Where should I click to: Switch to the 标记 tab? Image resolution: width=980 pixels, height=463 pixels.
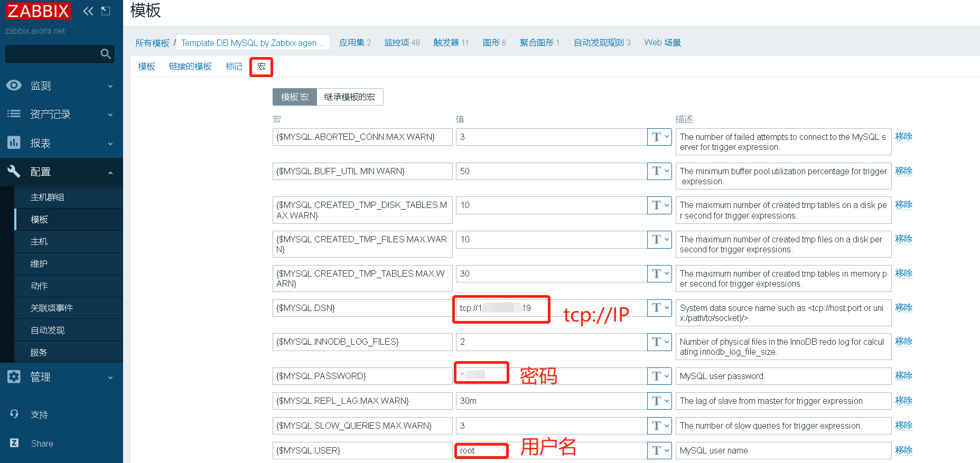pos(234,67)
